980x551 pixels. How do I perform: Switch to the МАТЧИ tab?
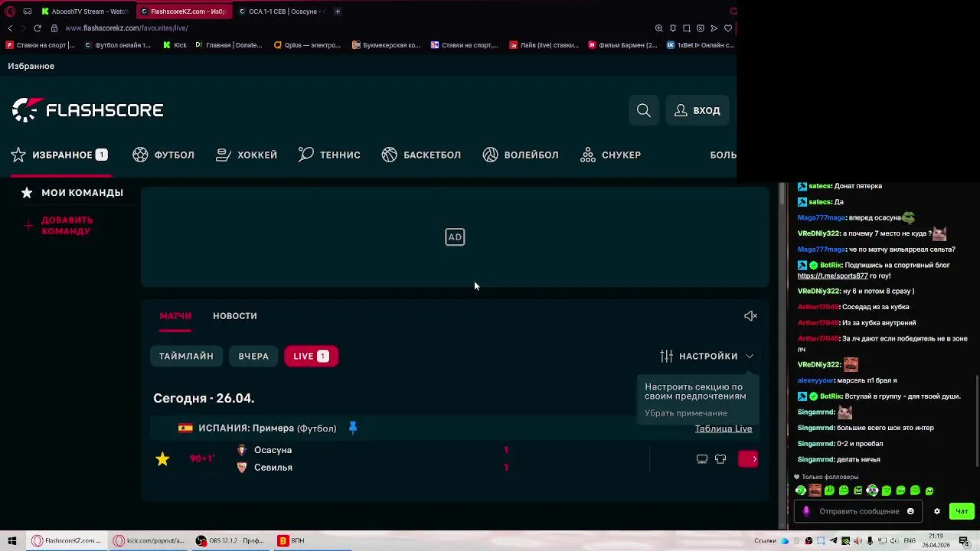point(175,316)
